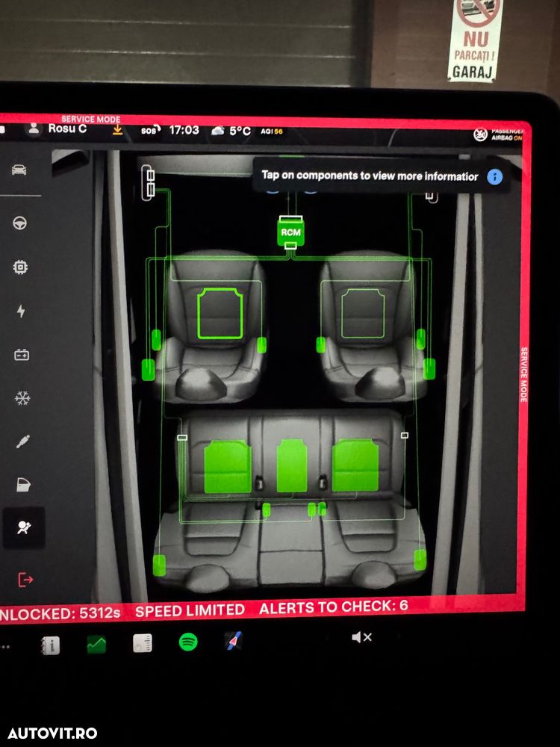Open the low voltage battery section icon
The image size is (560, 747).
22,354
